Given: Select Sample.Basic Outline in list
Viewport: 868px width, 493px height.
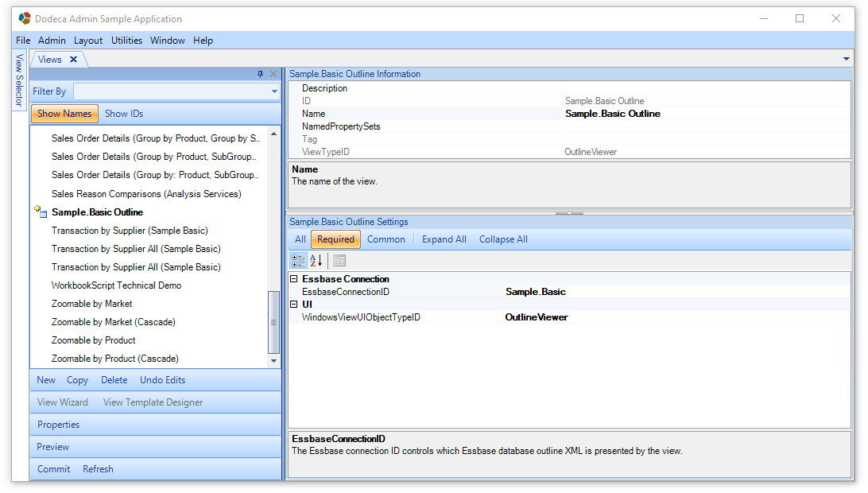Looking at the screenshot, I should coord(98,212).
